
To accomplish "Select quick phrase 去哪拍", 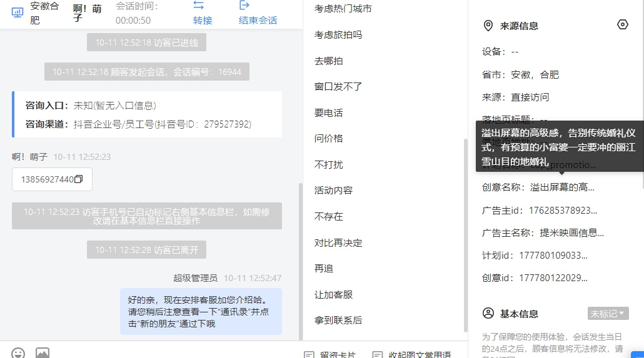I will [328, 61].
